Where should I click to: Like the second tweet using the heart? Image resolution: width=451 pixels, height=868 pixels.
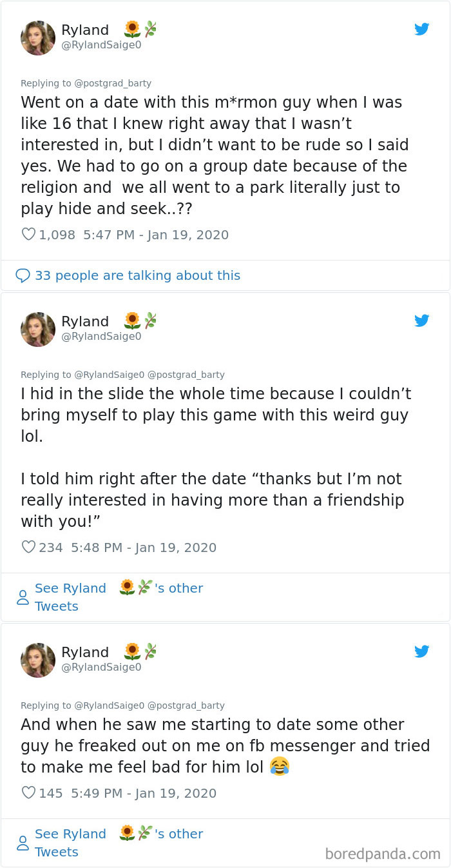click(28, 546)
